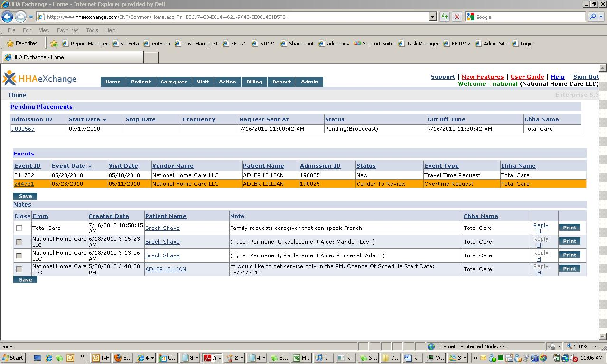Screen dimensions: 607x364
Task: Open the iTunes taskbar button
Action: click(323, 358)
